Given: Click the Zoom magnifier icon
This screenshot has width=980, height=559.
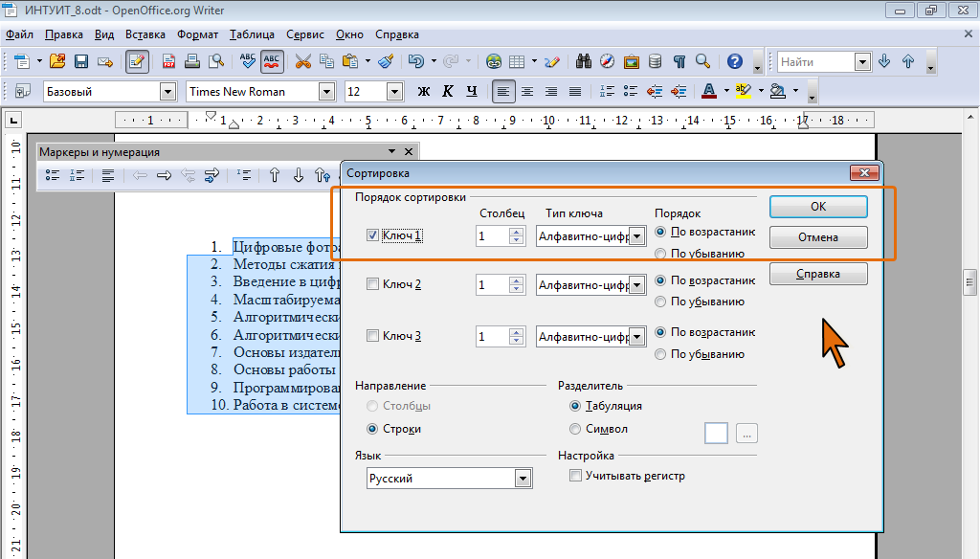Looking at the screenshot, I should pyautogui.click(x=703, y=61).
